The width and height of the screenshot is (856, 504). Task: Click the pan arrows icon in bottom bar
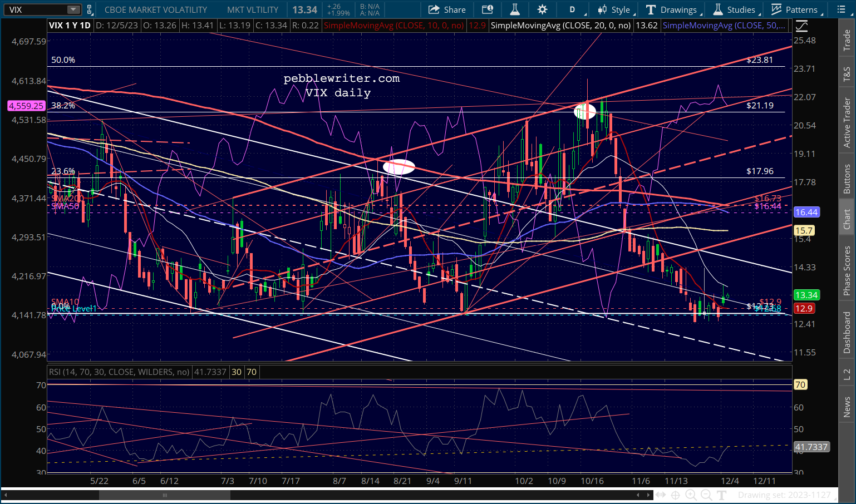(x=660, y=495)
